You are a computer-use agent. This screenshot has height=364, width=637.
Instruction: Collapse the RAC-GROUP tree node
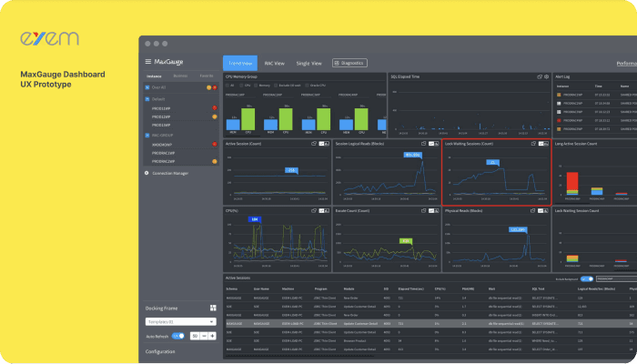147,136
